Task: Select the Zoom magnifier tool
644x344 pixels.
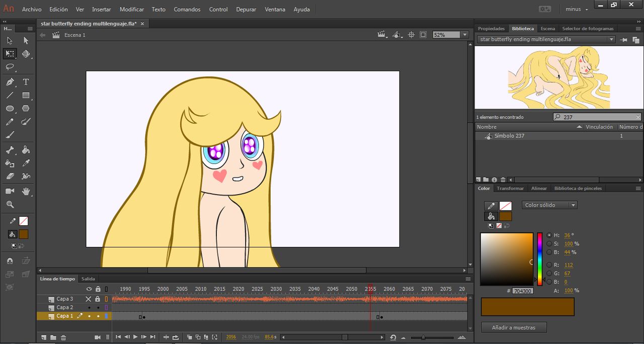Action: (x=10, y=205)
